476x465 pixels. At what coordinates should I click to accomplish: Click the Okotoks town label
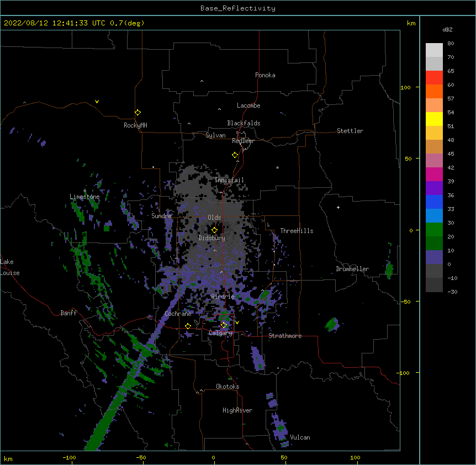228,387
